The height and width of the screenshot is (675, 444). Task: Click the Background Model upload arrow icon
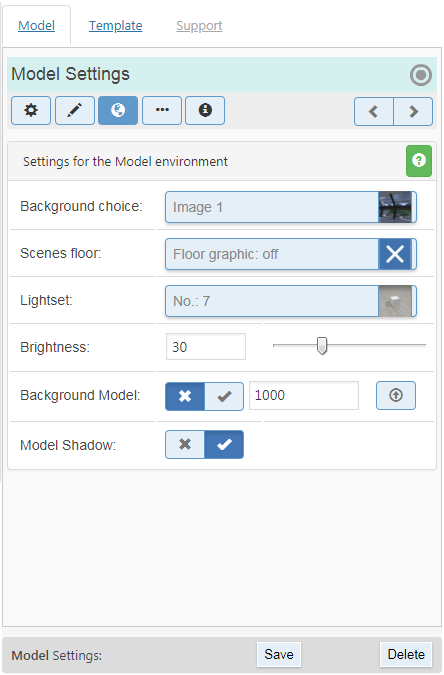point(396,395)
